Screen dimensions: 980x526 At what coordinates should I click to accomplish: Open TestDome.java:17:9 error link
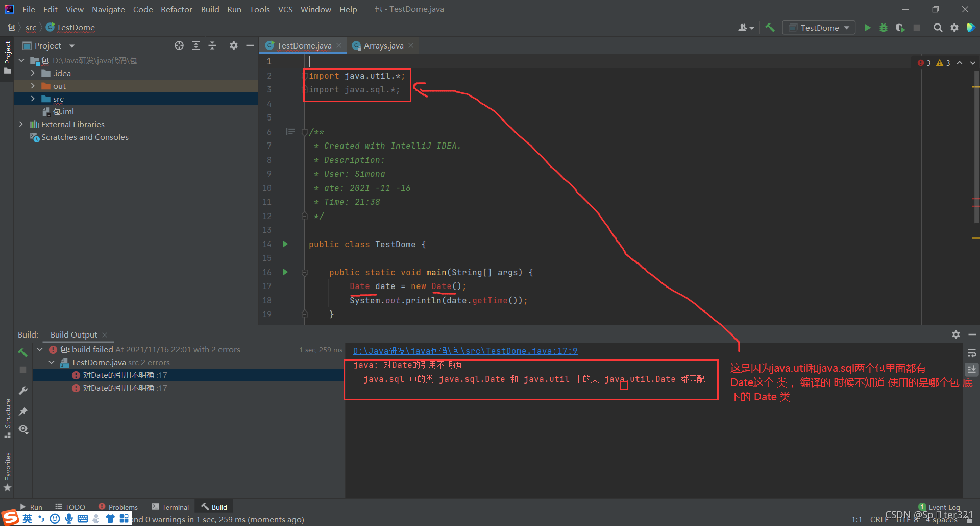pos(465,351)
